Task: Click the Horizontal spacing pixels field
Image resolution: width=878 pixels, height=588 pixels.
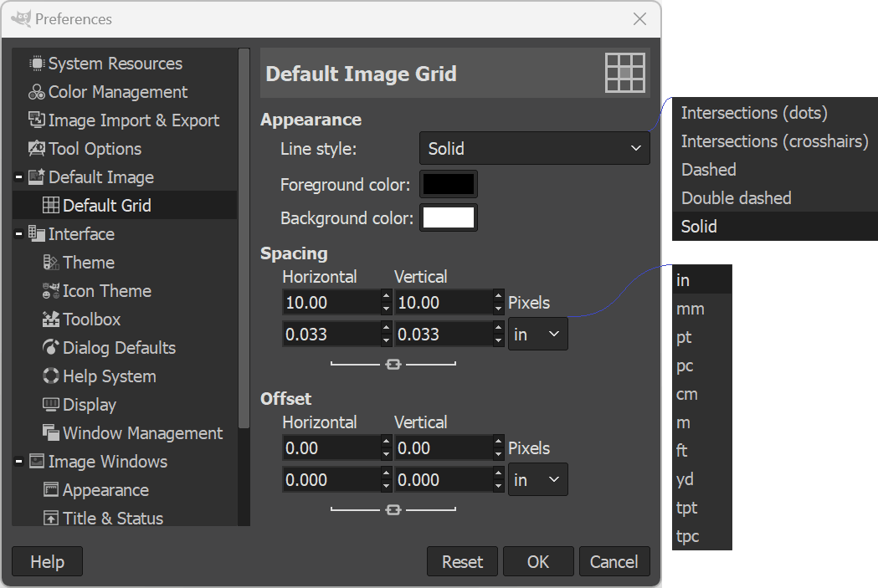Action: click(x=331, y=303)
